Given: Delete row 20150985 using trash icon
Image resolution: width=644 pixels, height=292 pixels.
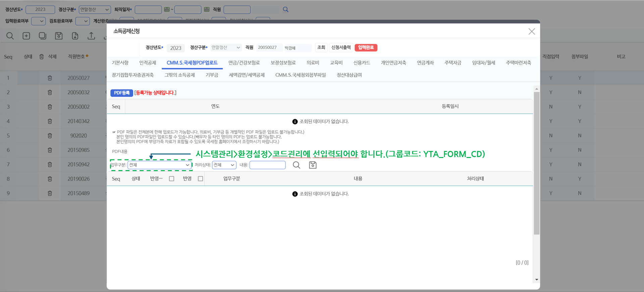Looking at the screenshot, I should 50,150.
